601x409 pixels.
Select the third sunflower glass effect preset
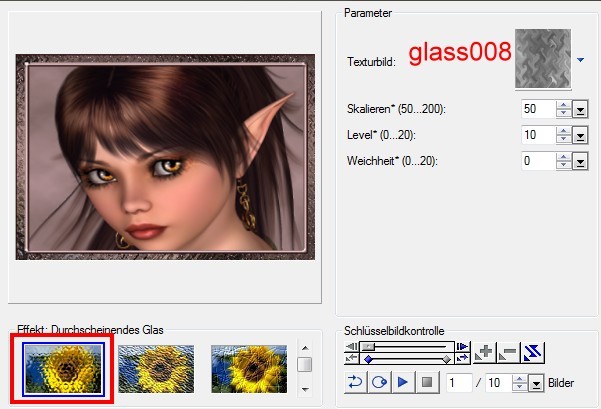[x=249, y=369]
